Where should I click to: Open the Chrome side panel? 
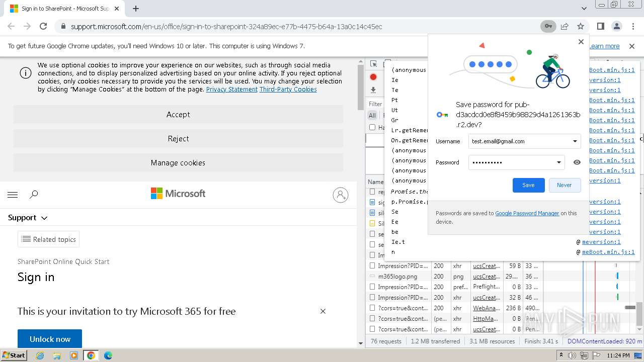pyautogui.click(x=601, y=26)
